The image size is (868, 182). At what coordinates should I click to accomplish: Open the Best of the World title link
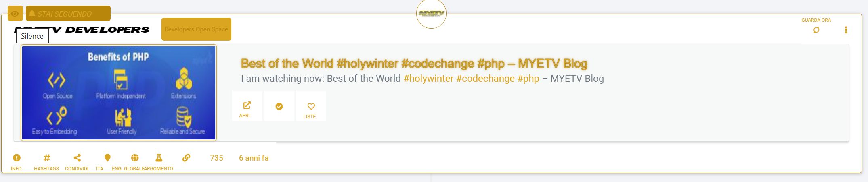[414, 64]
